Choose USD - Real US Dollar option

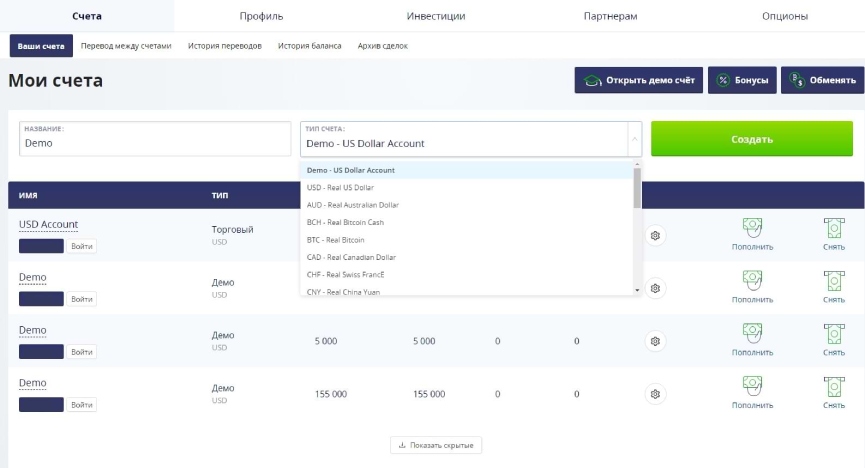(467, 188)
